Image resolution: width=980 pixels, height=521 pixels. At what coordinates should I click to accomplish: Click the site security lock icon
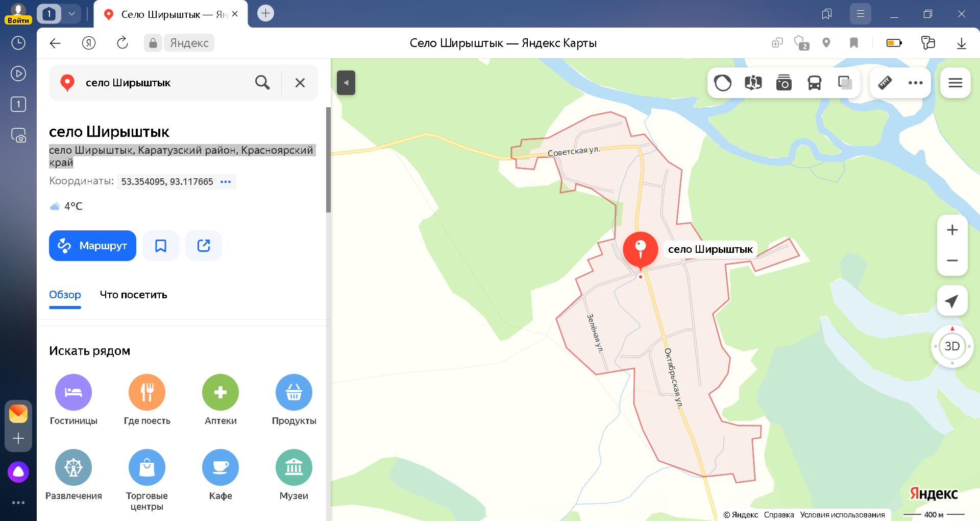click(153, 43)
